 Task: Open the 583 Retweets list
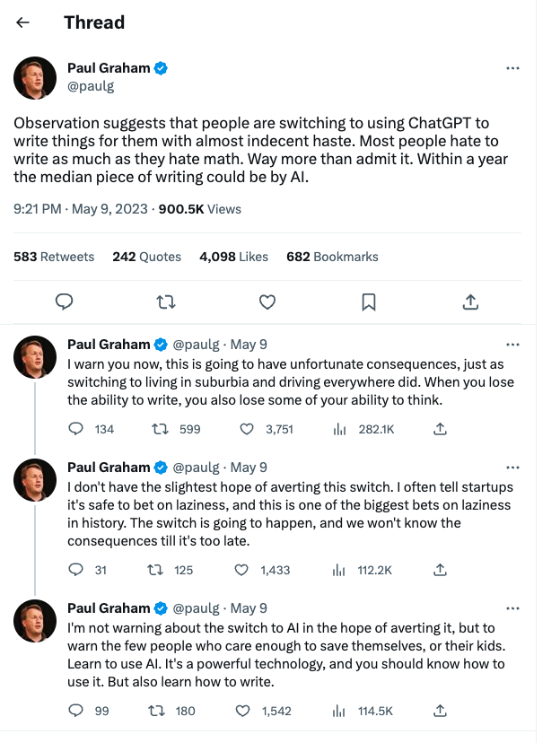coord(54,257)
